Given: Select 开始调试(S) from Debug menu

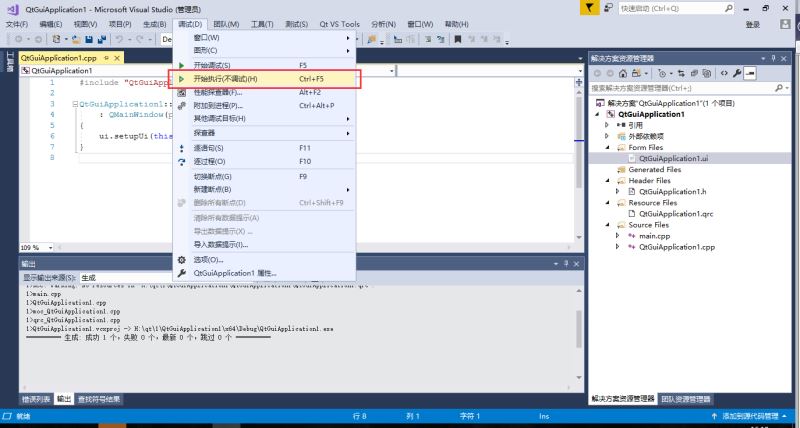Looking at the screenshot, I should (x=264, y=65).
